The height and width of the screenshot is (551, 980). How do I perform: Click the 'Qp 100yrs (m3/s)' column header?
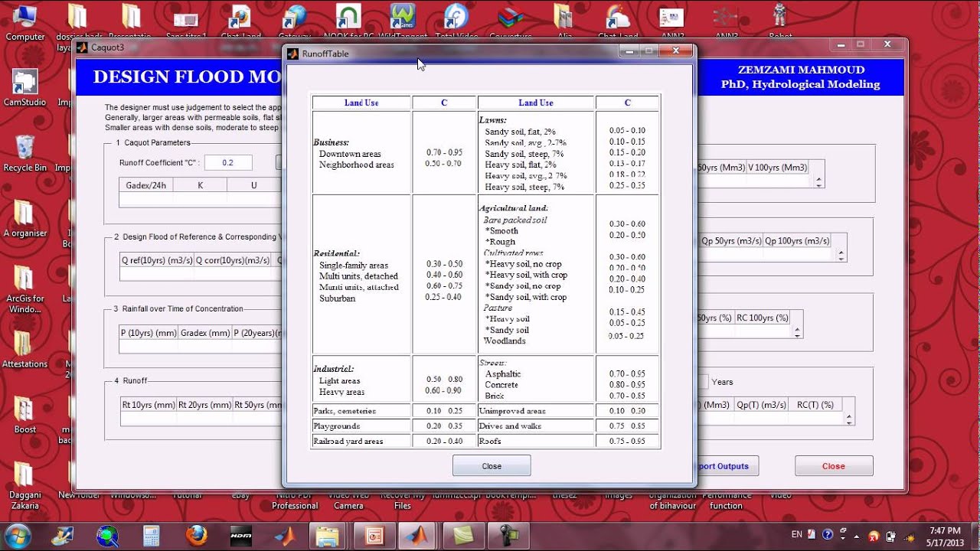coord(797,240)
